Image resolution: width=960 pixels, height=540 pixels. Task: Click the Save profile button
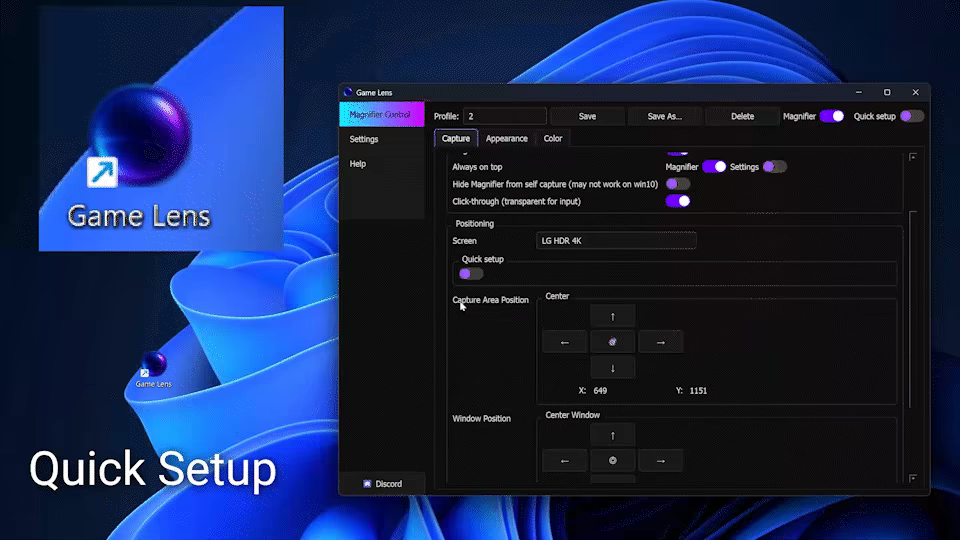tap(587, 116)
